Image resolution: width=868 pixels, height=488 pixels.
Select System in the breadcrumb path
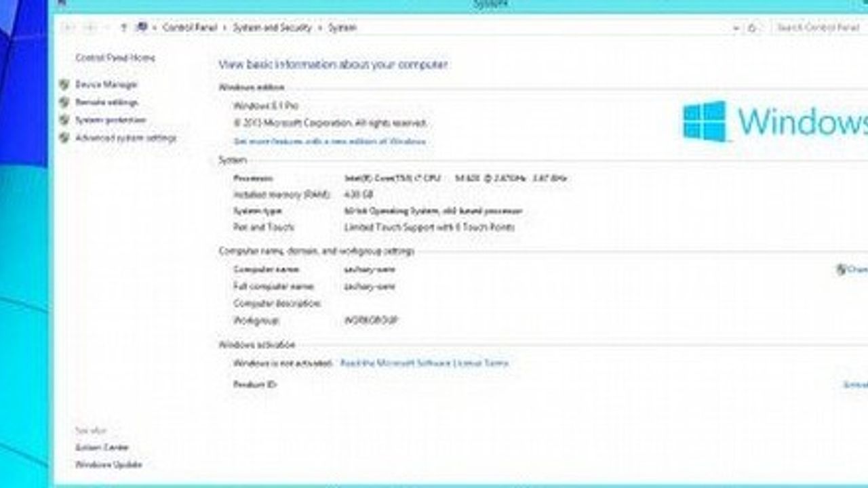click(342, 28)
